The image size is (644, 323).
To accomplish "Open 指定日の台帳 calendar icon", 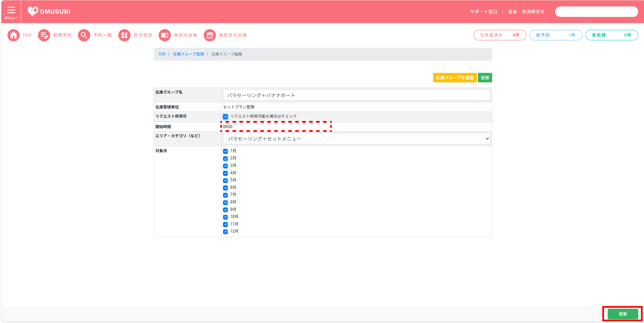I will [210, 35].
